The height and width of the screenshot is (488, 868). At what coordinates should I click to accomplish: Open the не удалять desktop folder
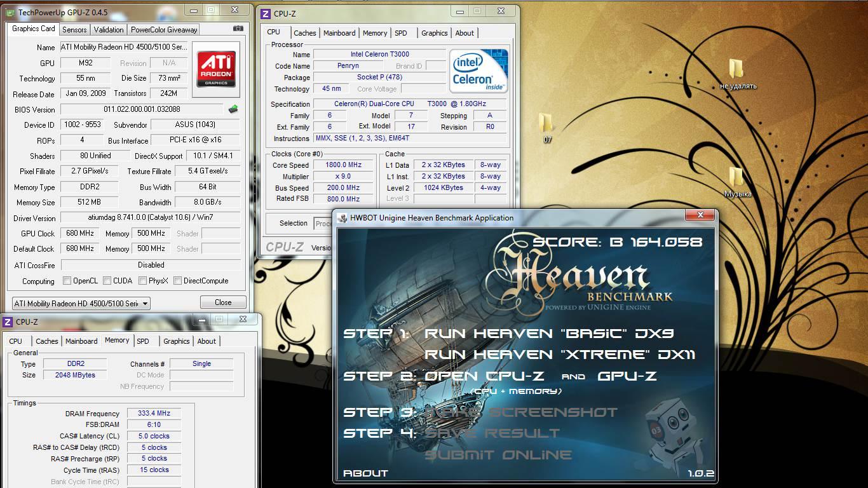tap(737, 74)
